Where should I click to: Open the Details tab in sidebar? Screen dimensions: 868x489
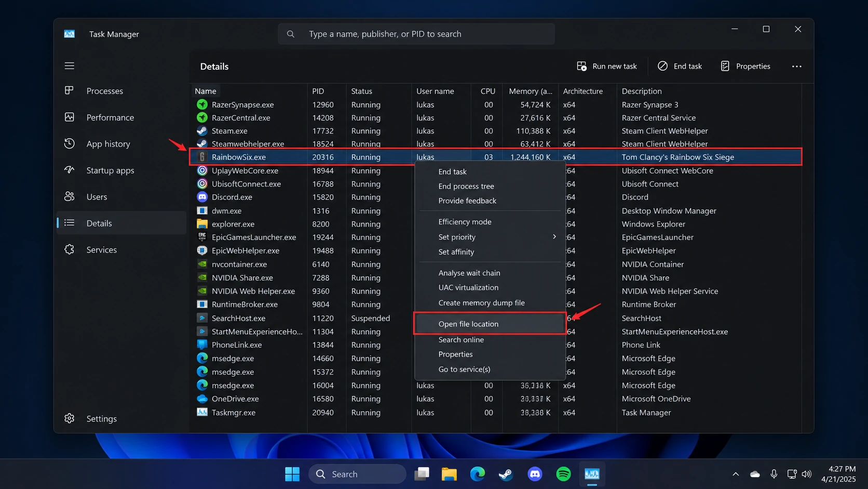point(121,223)
